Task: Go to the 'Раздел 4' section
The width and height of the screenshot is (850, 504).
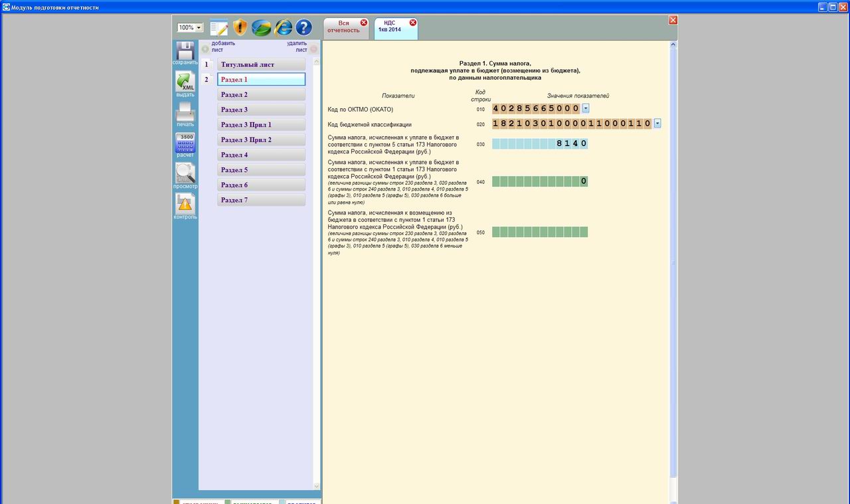Action: [x=262, y=155]
